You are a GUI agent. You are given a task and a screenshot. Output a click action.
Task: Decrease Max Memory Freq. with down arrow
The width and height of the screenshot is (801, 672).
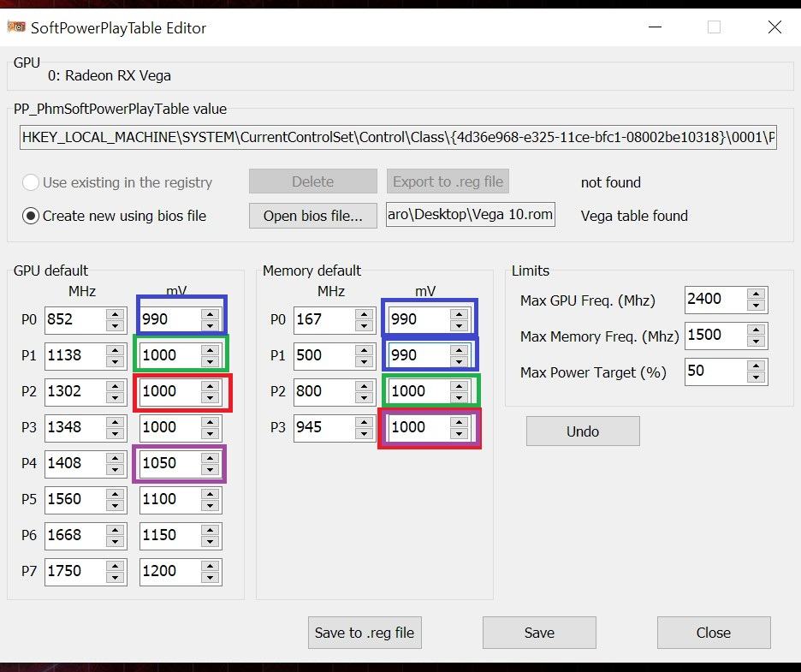click(x=756, y=342)
